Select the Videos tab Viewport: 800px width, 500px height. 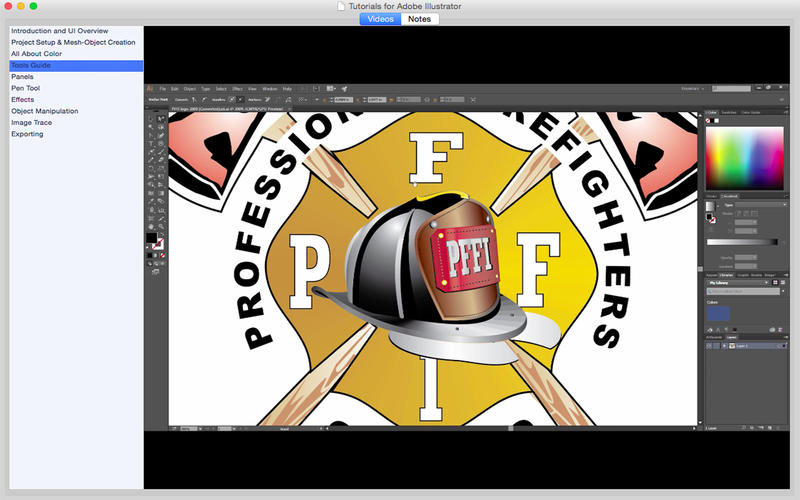(381, 19)
